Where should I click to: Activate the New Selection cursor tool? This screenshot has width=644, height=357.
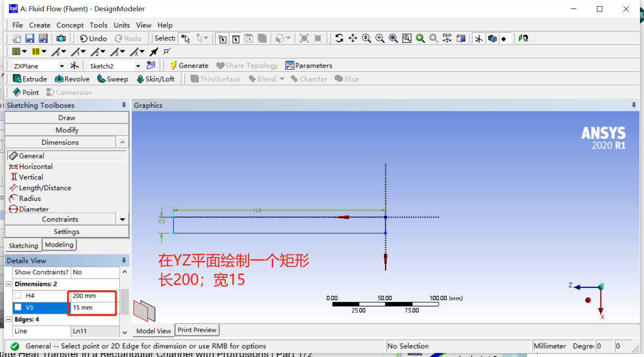(x=185, y=39)
